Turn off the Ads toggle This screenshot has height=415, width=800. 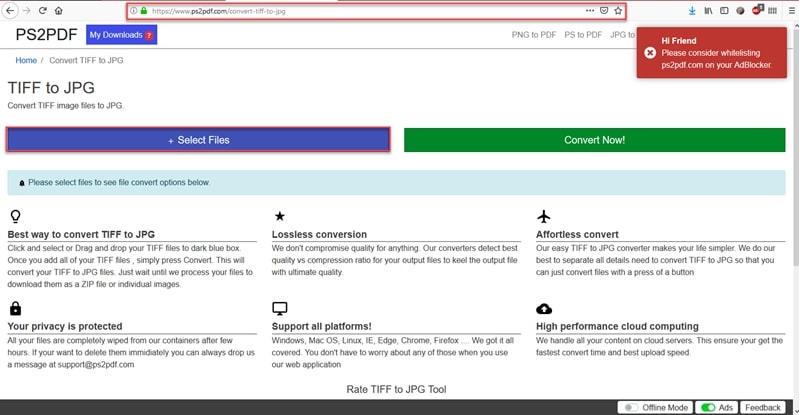click(708, 407)
